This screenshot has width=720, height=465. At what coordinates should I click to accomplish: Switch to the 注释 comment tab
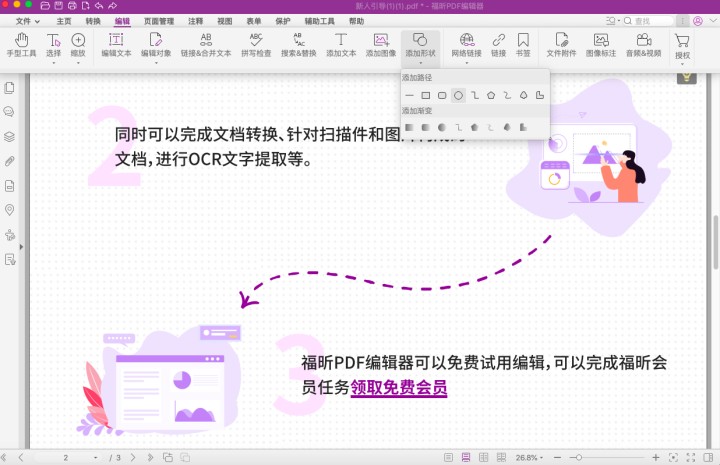click(x=195, y=21)
